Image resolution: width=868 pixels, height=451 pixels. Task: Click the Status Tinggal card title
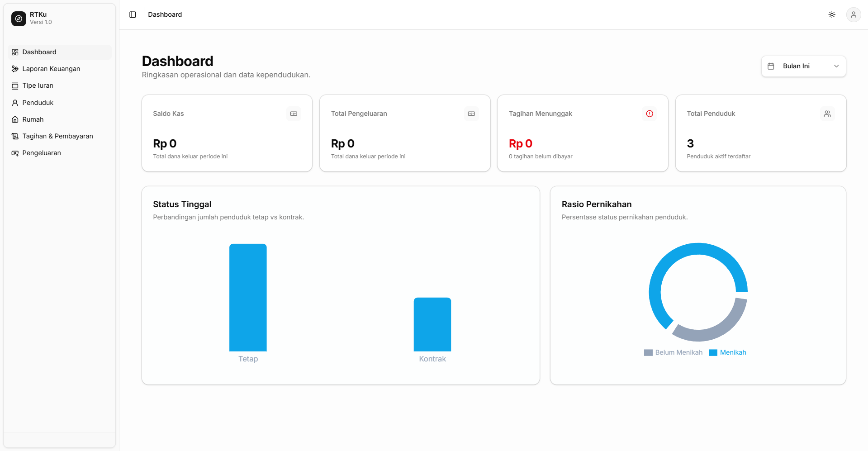182,204
